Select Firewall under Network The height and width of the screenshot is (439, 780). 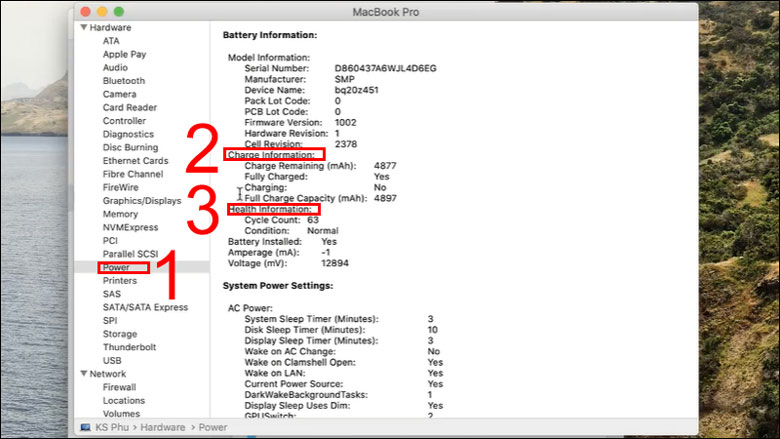(119, 387)
